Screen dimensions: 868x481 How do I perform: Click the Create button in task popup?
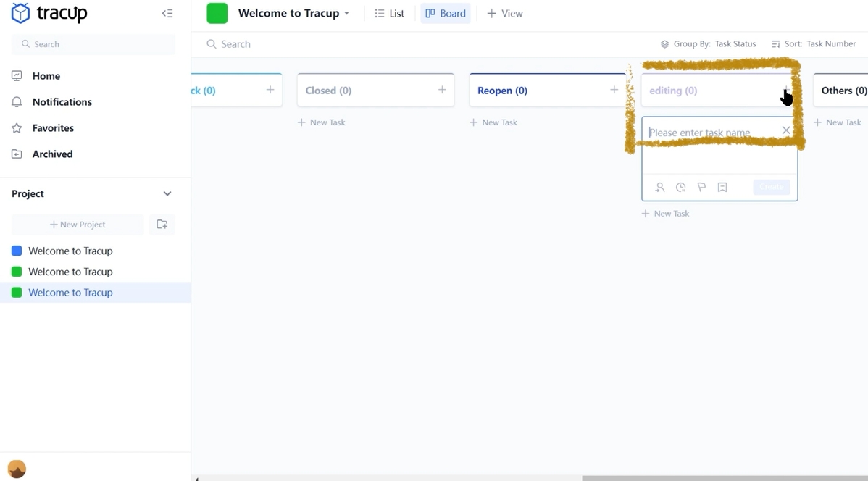pyautogui.click(x=771, y=187)
